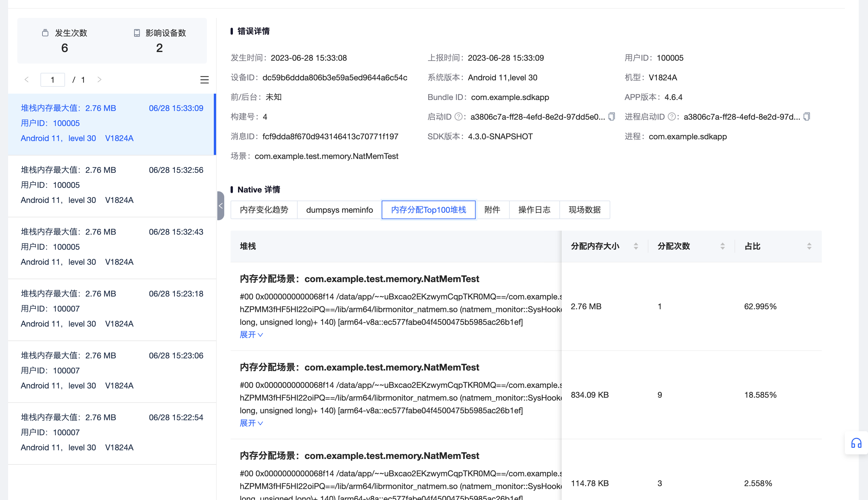Switch to dumpsys meminfo tab

click(340, 210)
